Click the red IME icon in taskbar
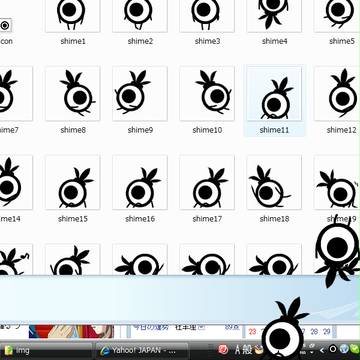Viewport: 360px width, 360px height. tap(223, 349)
